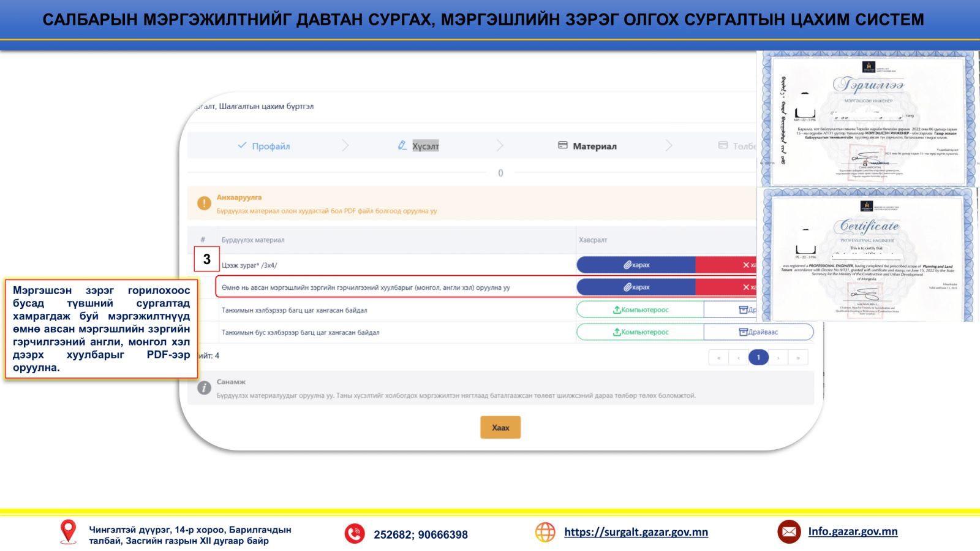The image size is (980, 551).
Task: Click the pencil icon beside Хүсэлт
Action: (x=402, y=145)
